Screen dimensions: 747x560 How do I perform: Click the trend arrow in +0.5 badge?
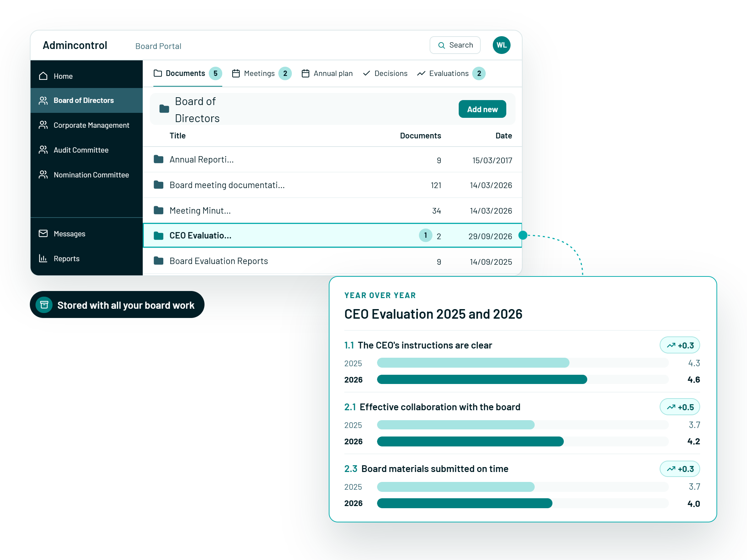click(671, 407)
